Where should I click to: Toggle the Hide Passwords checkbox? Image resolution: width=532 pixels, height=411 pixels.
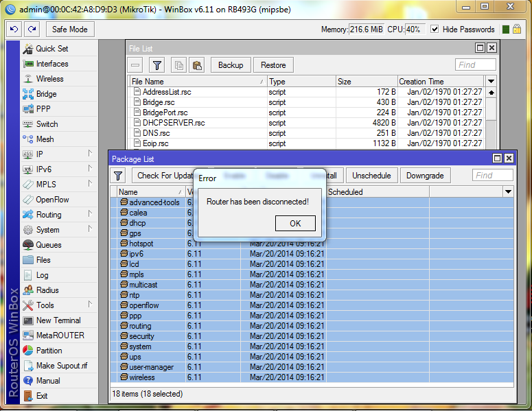pyautogui.click(x=435, y=30)
